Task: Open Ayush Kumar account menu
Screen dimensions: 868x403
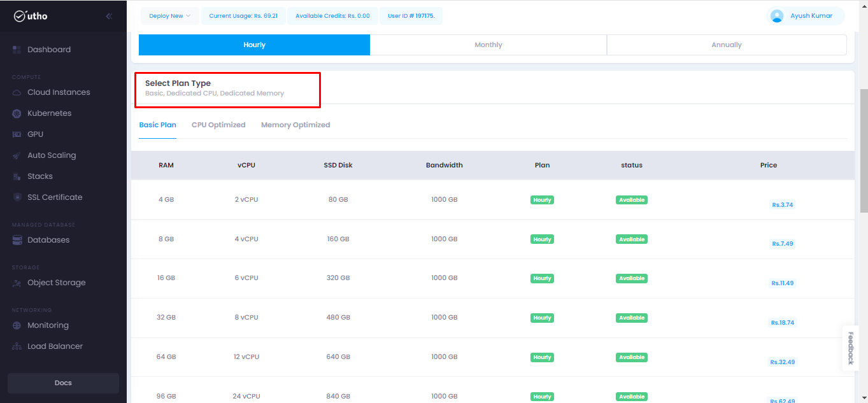Action: (x=806, y=16)
